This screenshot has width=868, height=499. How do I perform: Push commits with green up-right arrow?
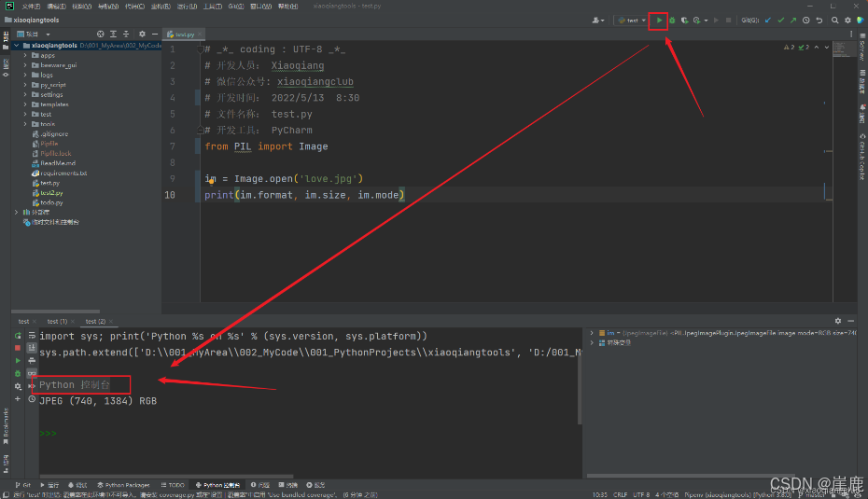click(x=793, y=21)
